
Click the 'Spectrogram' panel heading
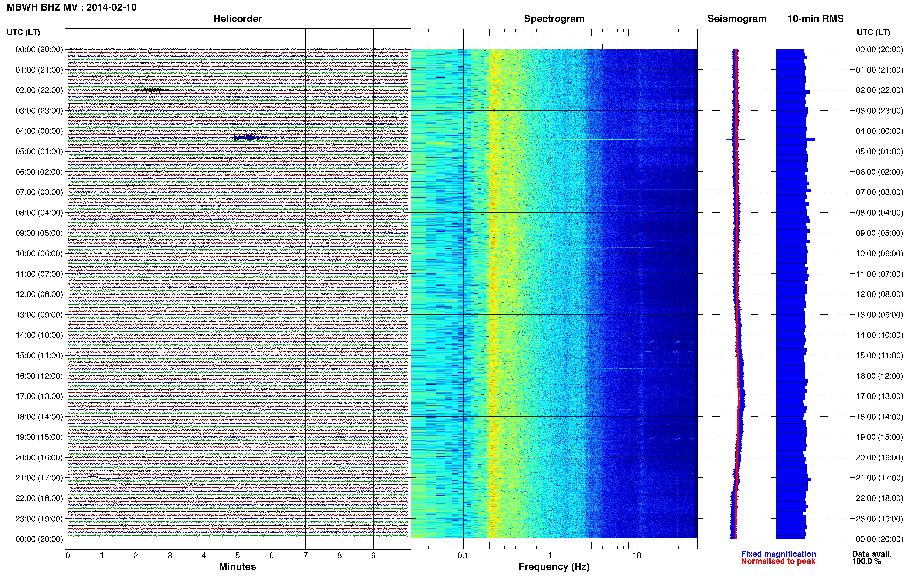point(554,19)
